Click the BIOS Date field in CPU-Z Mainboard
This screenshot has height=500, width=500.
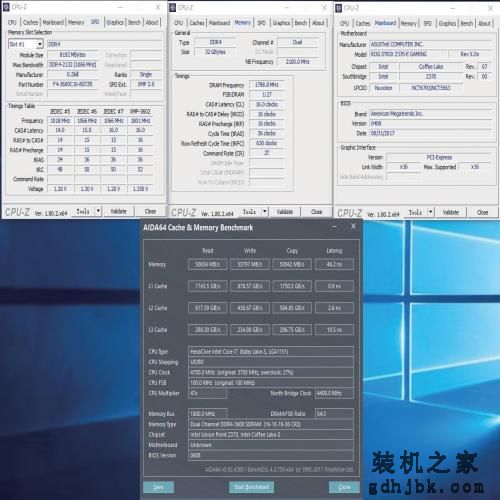pyautogui.click(x=431, y=133)
